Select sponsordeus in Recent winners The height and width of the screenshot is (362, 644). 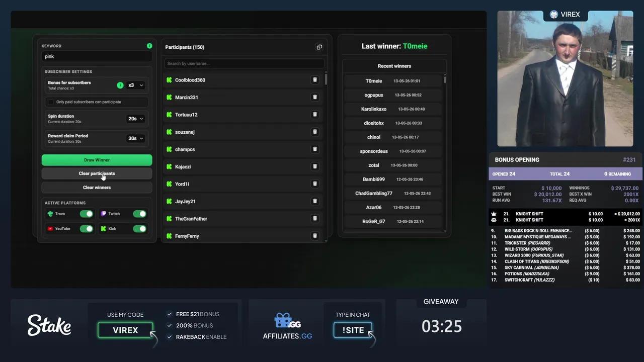pyautogui.click(x=394, y=151)
